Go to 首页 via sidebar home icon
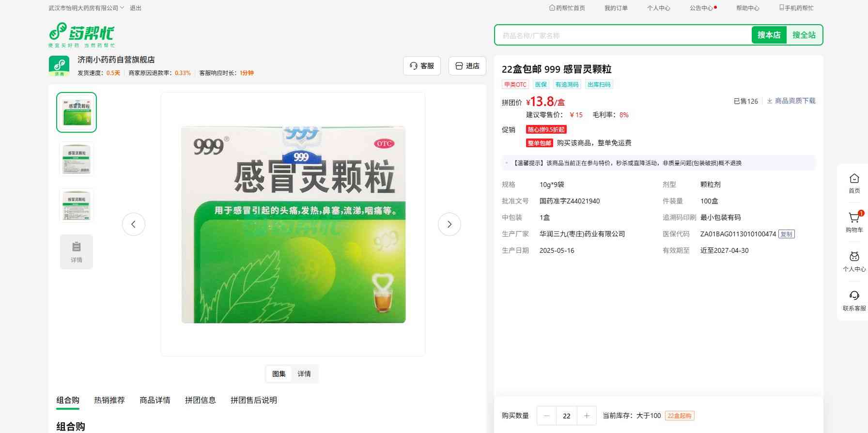868x433 pixels. (x=854, y=183)
